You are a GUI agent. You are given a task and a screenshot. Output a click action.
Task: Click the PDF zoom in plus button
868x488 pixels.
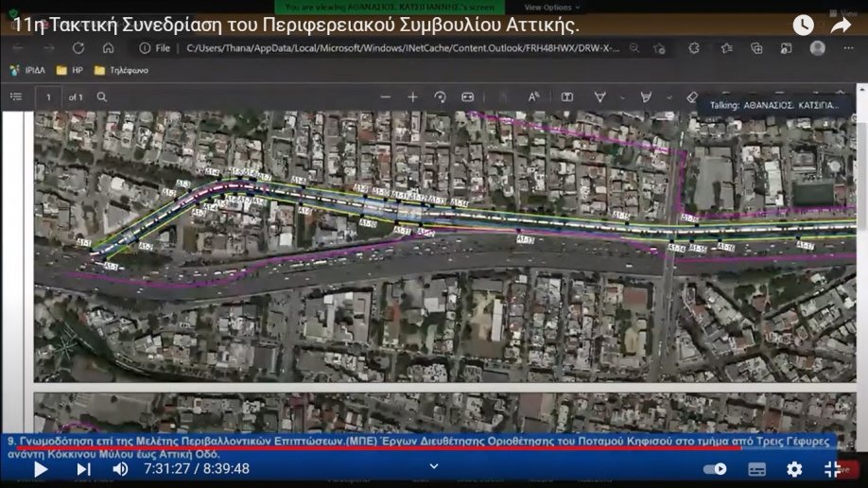pos(412,96)
